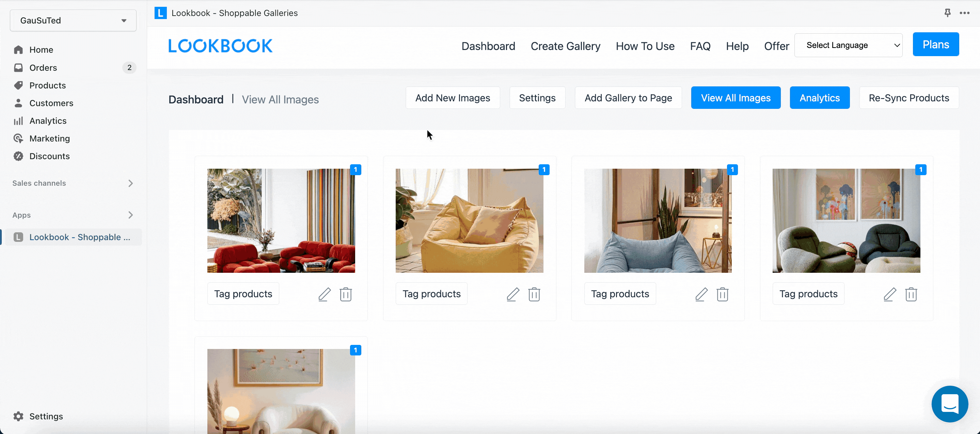
Task: Click the Plans button
Action: (935, 45)
